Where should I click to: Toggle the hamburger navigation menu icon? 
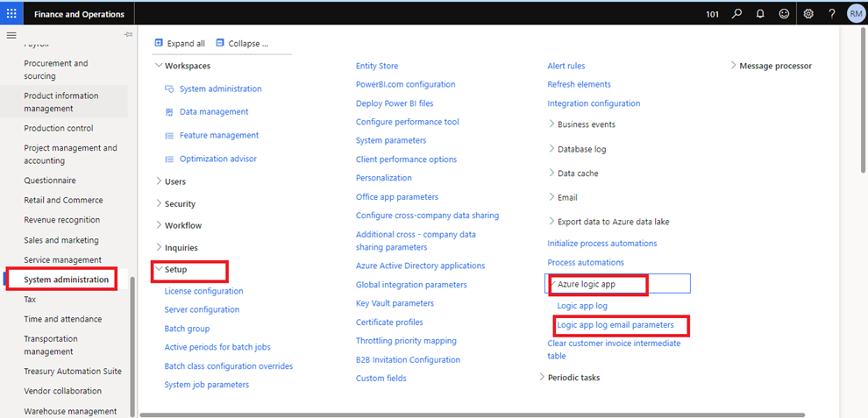(11, 35)
